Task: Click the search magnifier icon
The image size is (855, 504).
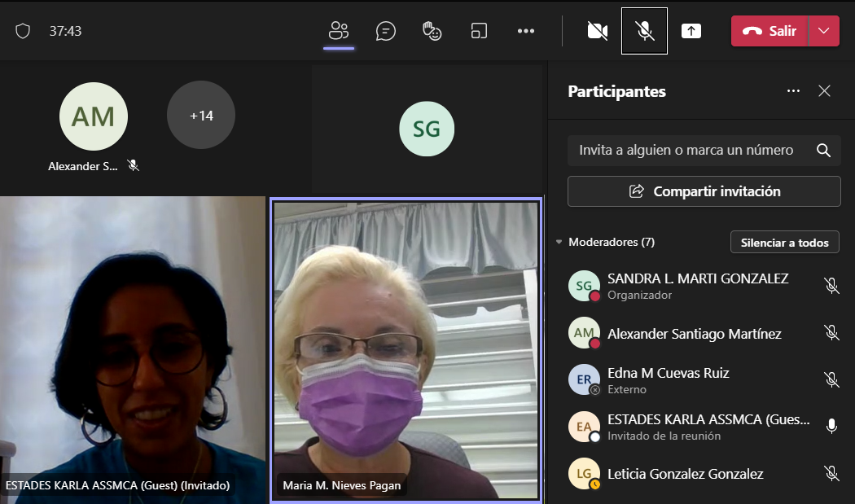Action: click(x=823, y=151)
